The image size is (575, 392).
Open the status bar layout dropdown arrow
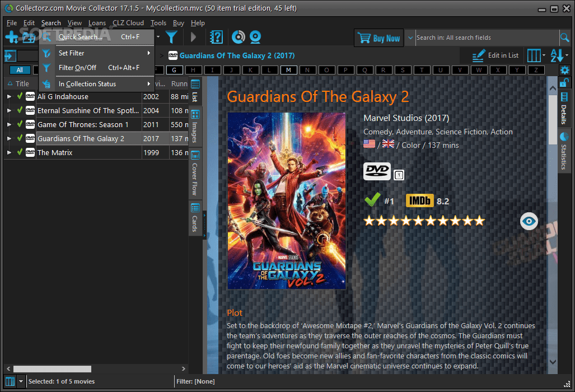(x=21, y=381)
